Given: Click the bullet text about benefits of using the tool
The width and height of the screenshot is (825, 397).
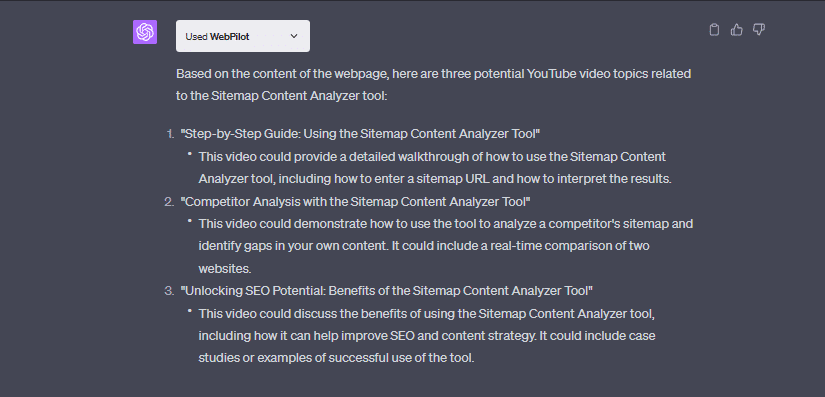Looking at the screenshot, I should point(427,335).
